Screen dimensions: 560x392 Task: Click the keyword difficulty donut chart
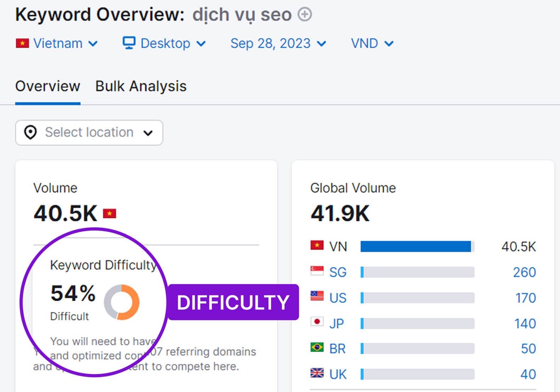pyautogui.click(x=122, y=302)
